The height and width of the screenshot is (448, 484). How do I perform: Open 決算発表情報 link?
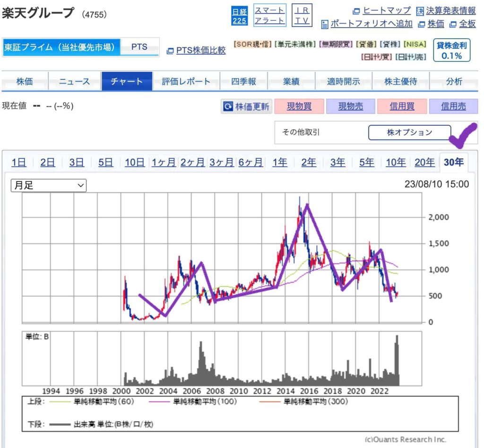click(x=451, y=10)
